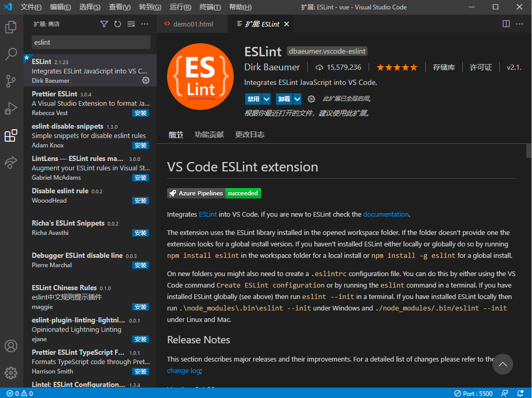Screen dimensions: 532x398
Task: Open the 帮助(H) menu
Action: tap(240, 7)
